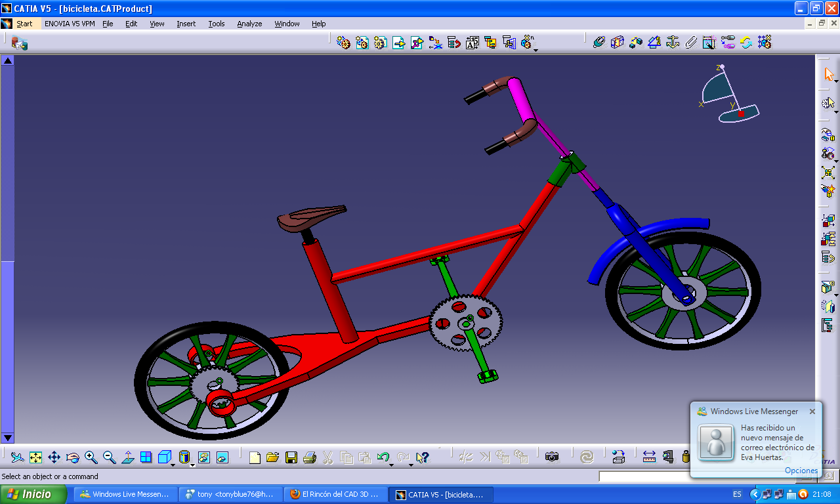Select the Quick Constraint tool
Viewport: 840px width, 504px height.
pyautogui.click(x=709, y=43)
